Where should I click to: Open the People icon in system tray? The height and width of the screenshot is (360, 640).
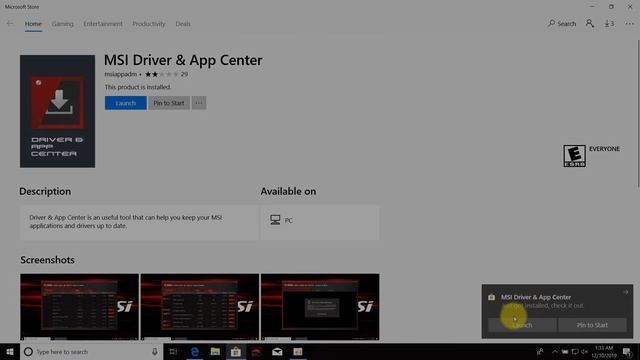(x=540, y=352)
